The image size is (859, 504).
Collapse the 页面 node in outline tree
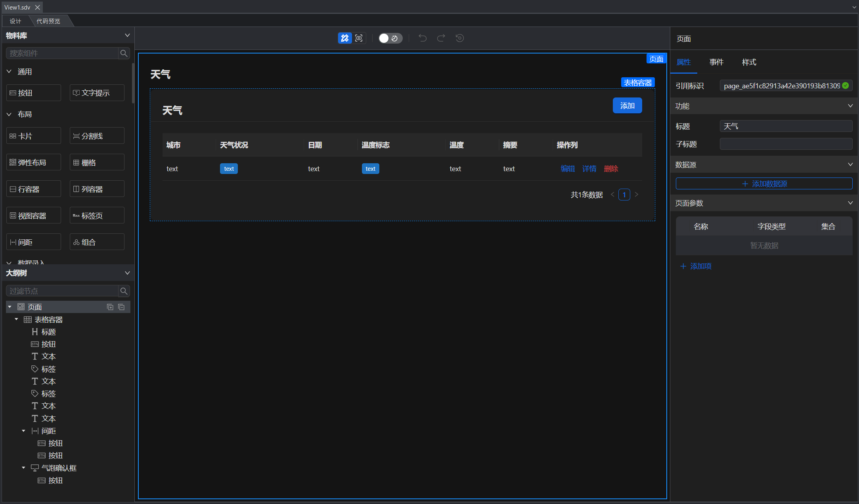[x=10, y=307]
